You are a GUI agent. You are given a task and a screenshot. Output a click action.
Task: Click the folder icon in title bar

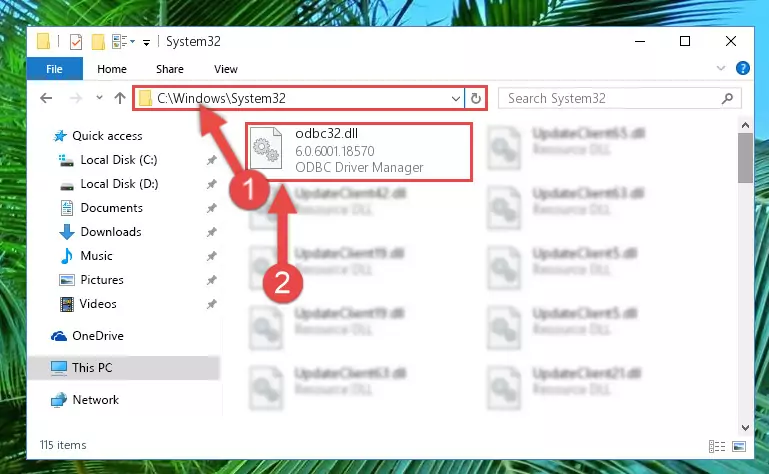(x=43, y=42)
